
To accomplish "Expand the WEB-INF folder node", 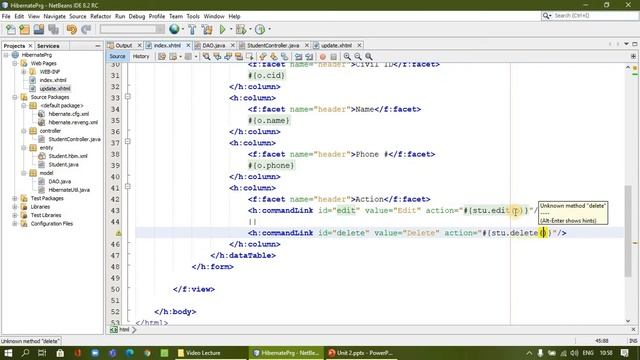I will pyautogui.click(x=23, y=72).
